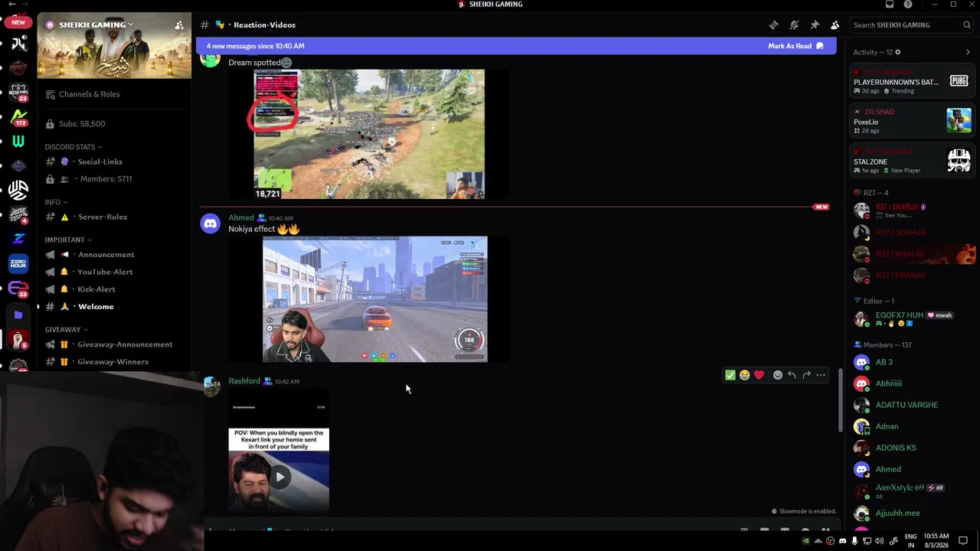Open server icon with 172 badge
Screen dimensions: 980x551
pos(18,117)
